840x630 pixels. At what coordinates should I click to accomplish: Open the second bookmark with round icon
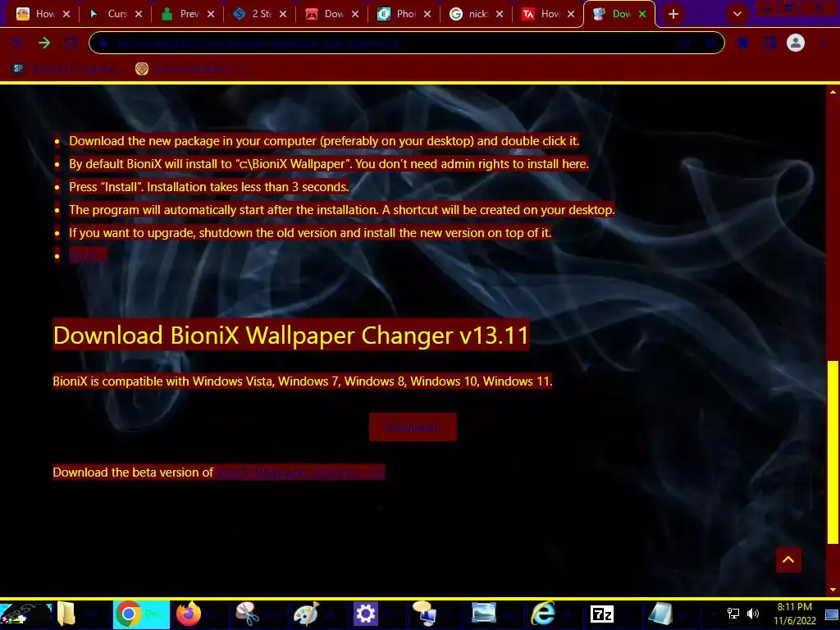coord(190,69)
